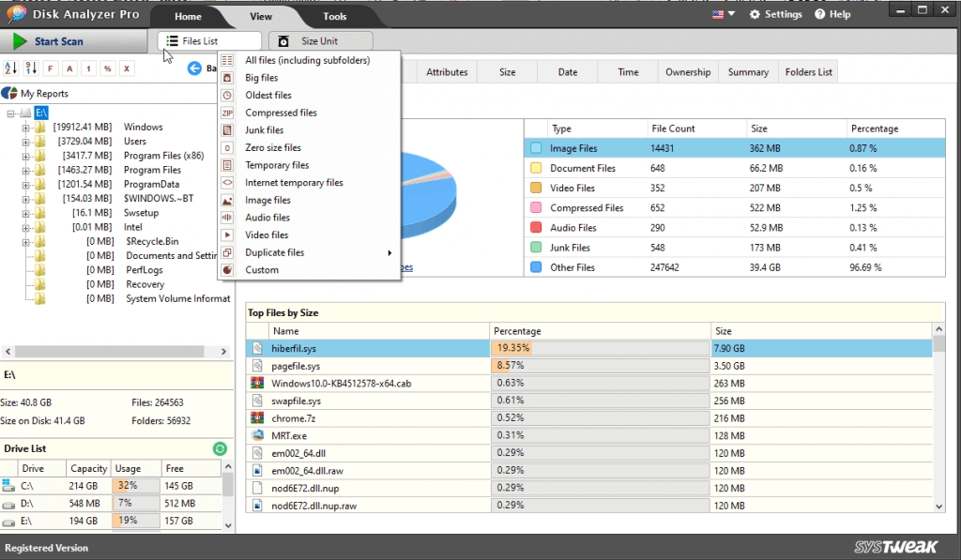
Task: Switch to the Tools tab
Action: pos(334,15)
